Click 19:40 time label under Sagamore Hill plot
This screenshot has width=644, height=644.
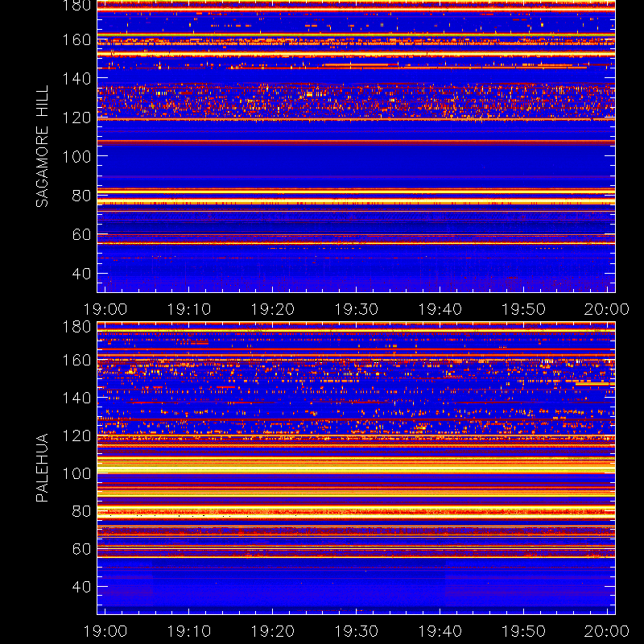pyautogui.click(x=440, y=309)
